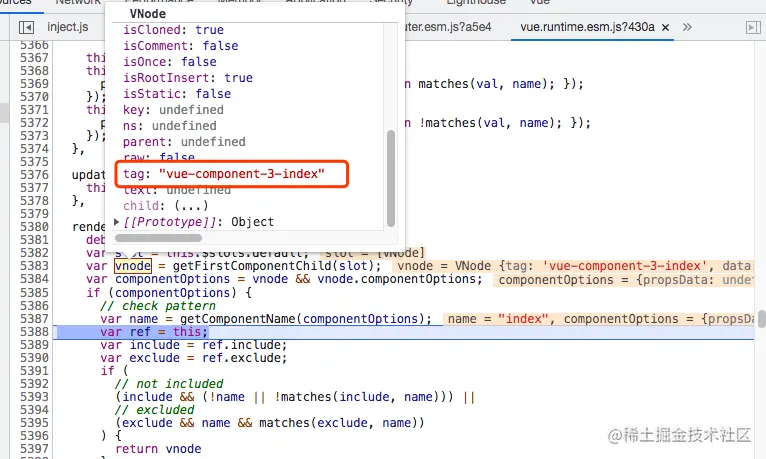Click the popup vertical scrollbar thumb
The image size is (766, 459).
390,178
